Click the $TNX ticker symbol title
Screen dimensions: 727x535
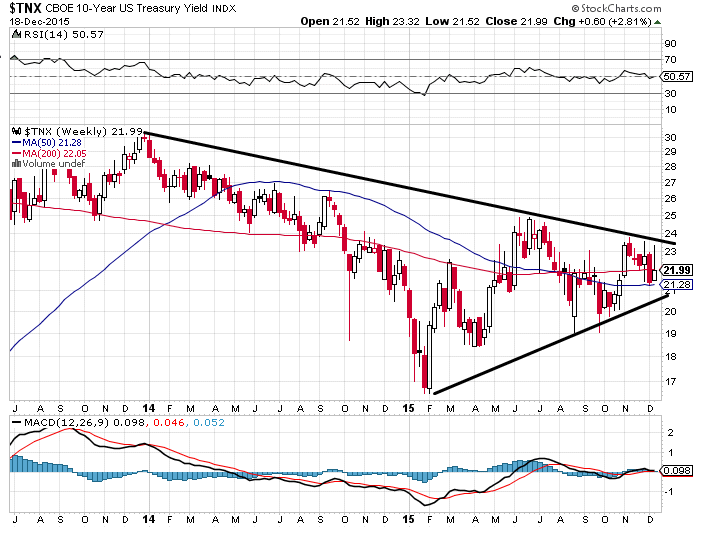(26, 8)
